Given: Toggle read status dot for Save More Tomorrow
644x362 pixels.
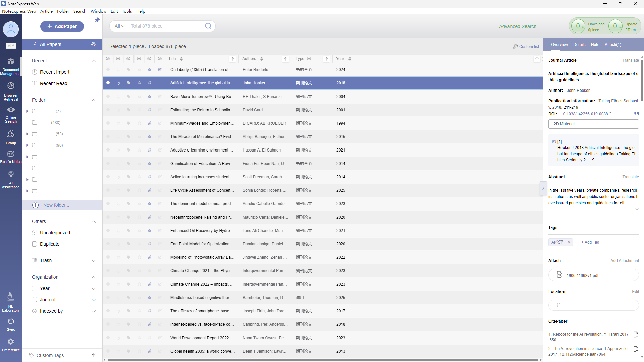Looking at the screenshot, I should point(108,97).
